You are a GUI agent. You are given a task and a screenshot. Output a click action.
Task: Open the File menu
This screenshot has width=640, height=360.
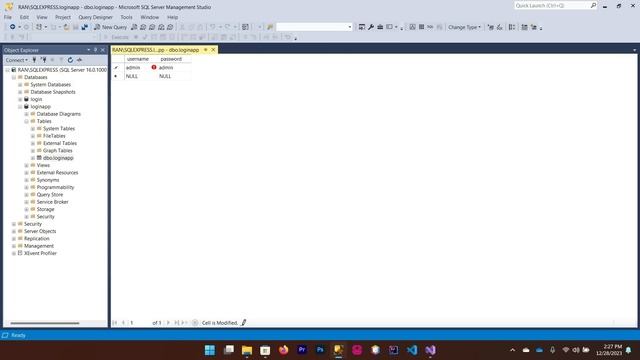pos(8,17)
